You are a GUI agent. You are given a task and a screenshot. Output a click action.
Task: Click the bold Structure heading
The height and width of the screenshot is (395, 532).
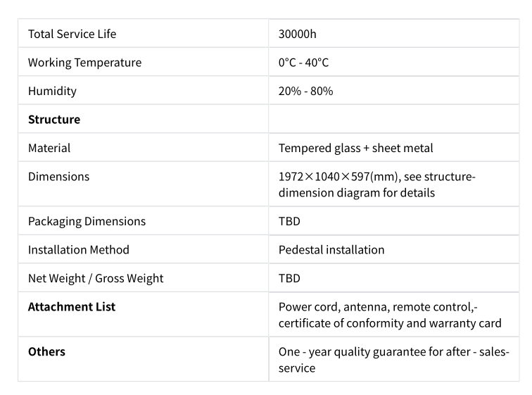(x=54, y=120)
